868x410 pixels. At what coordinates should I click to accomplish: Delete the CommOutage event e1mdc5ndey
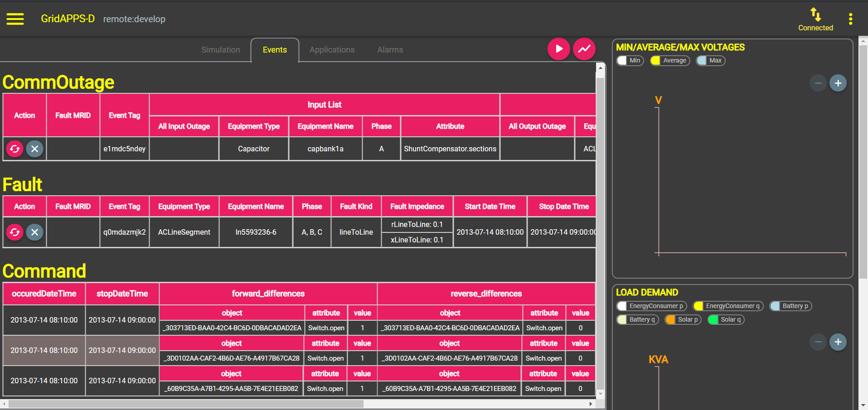(34, 149)
